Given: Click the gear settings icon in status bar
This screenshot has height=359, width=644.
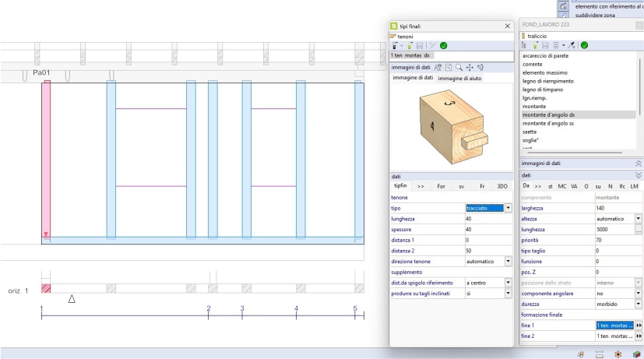Looking at the screenshot, I should [618, 354].
